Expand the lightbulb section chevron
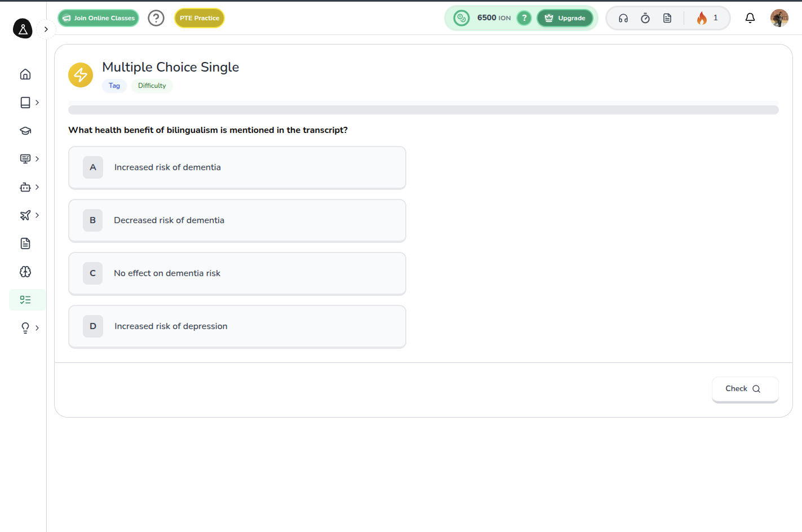 click(37, 328)
